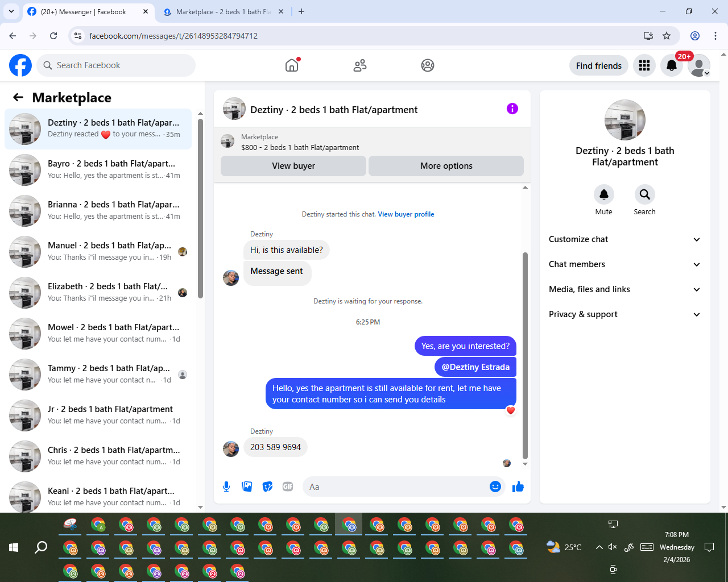Open the notifications bell with 20+ badge
728x582 pixels.
(x=672, y=65)
